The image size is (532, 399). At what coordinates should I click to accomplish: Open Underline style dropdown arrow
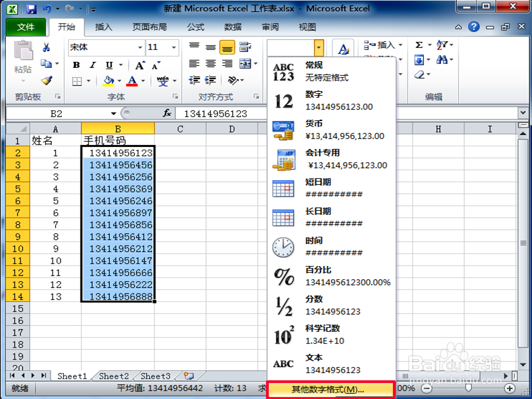(121, 65)
